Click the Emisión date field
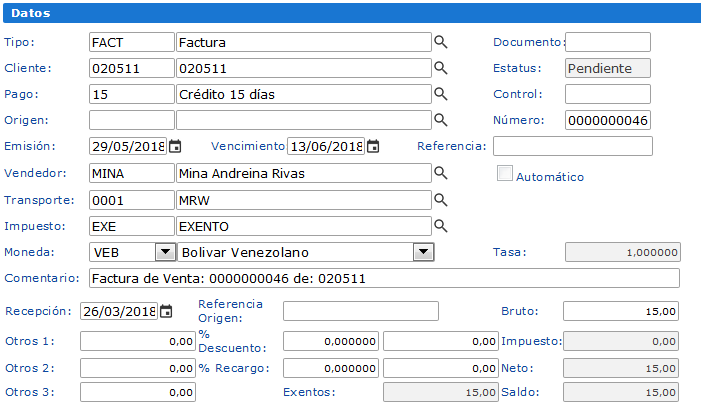Screen dimensions: 701x407 [128, 146]
